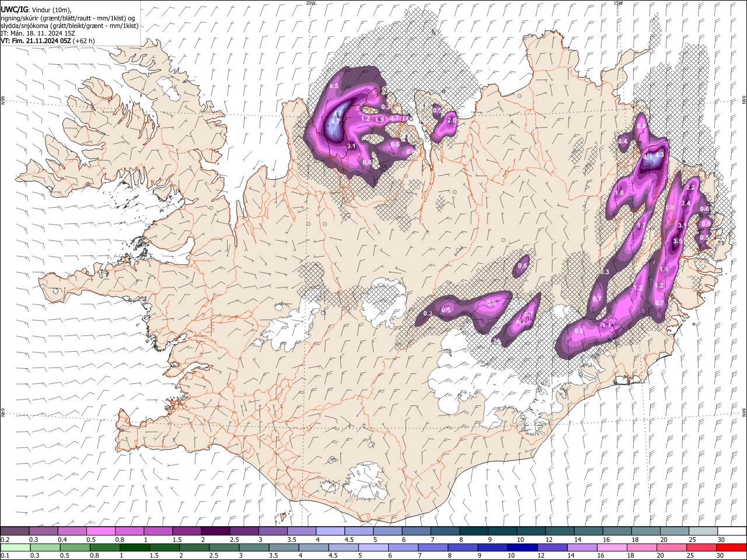Click the '20W' longitude label
747x560 pixels.
click(310, 3)
